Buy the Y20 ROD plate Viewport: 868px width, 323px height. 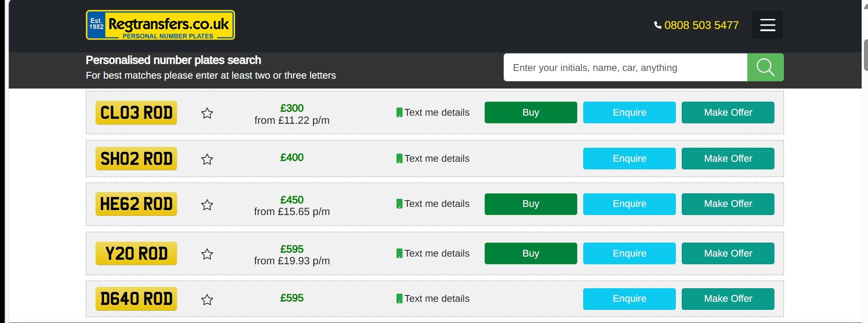click(x=530, y=253)
